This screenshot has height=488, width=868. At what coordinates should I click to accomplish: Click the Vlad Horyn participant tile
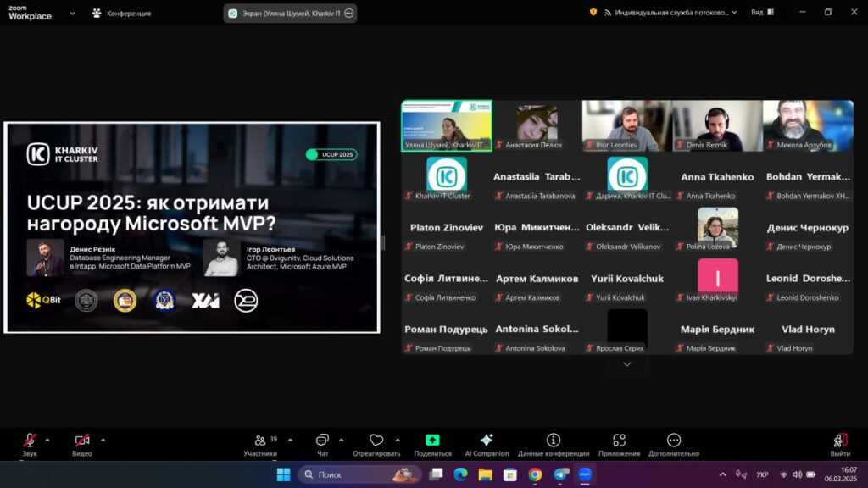(x=808, y=330)
